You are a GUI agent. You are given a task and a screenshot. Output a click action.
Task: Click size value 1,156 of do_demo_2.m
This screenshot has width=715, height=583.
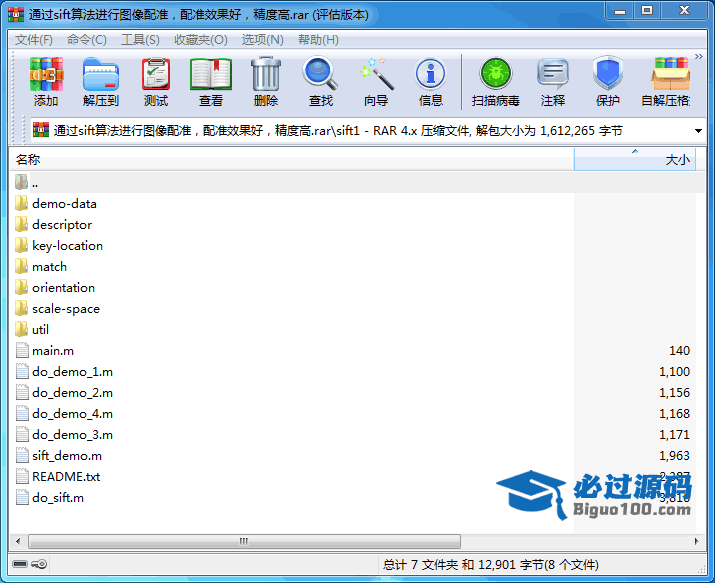[674, 393]
